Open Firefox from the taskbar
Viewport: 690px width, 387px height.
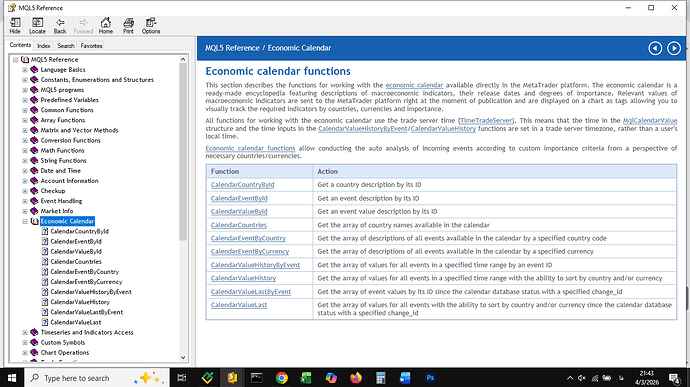tap(356, 378)
